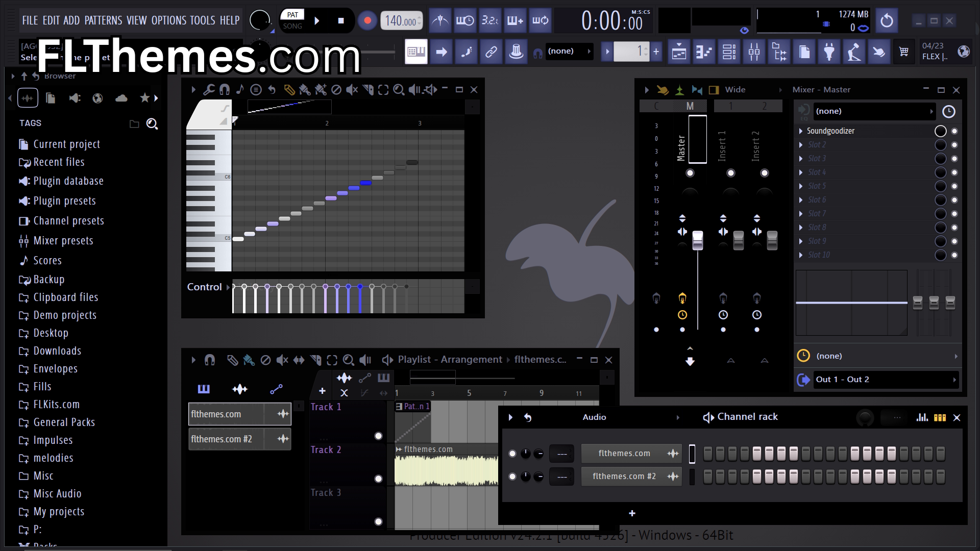Select the zoom tool in piano roll

(399, 90)
